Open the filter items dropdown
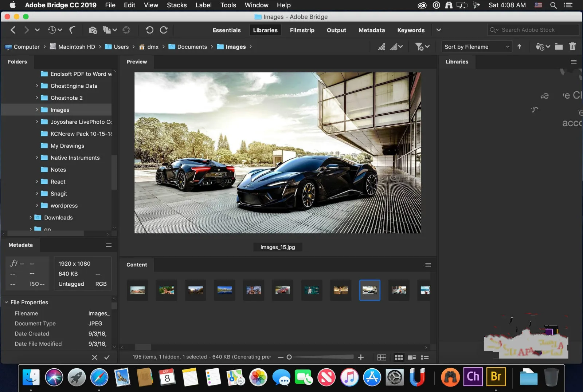The width and height of the screenshot is (583, 392). pyautogui.click(x=422, y=47)
